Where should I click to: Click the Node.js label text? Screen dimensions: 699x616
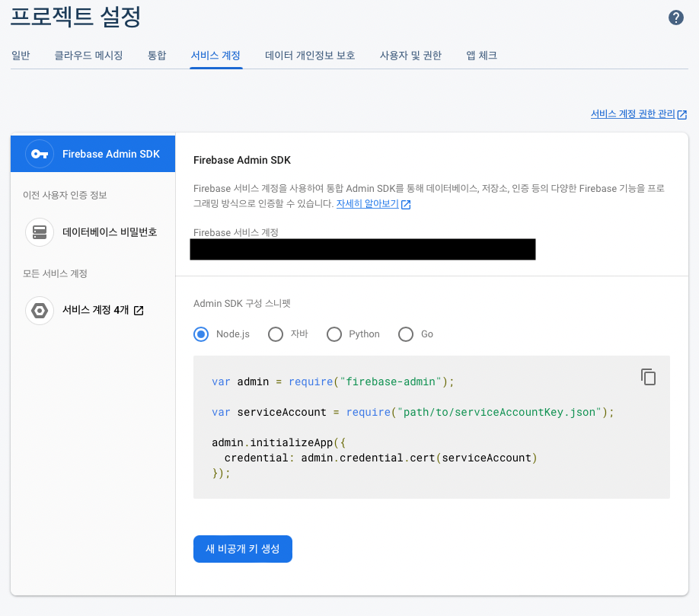click(233, 334)
